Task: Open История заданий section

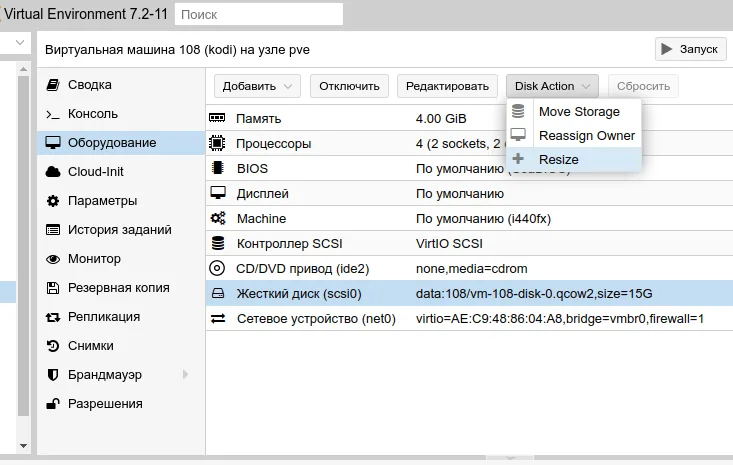Action: click(121, 230)
